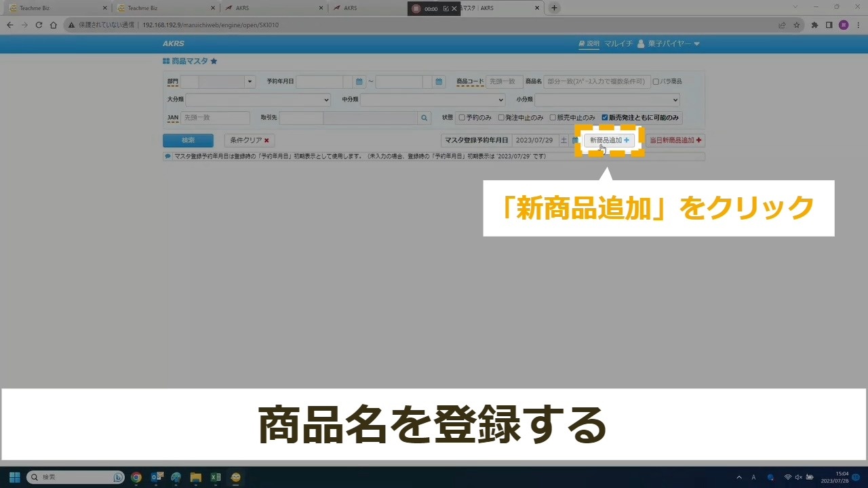Check the 予約のみ checkbox

coord(462,117)
